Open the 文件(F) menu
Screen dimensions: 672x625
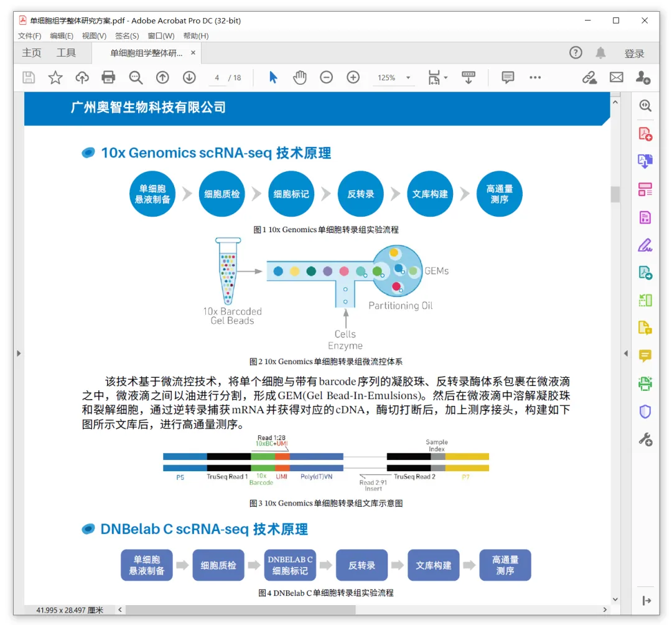pos(30,36)
